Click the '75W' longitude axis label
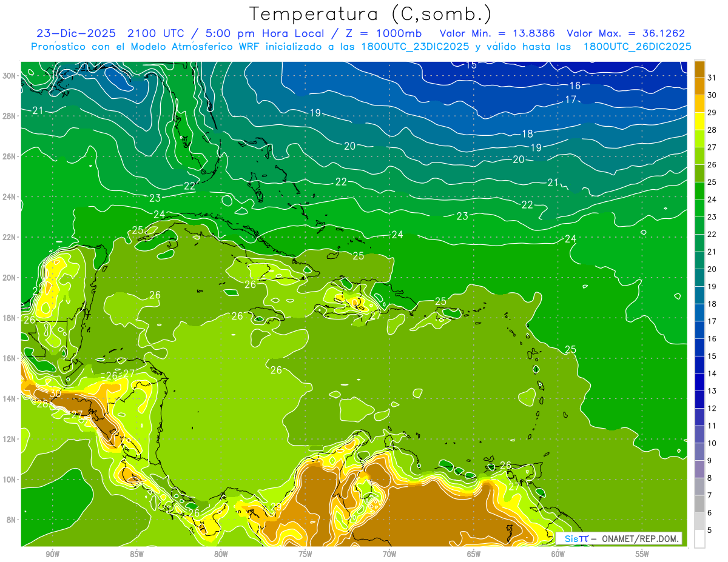The image size is (728, 562). (305, 554)
